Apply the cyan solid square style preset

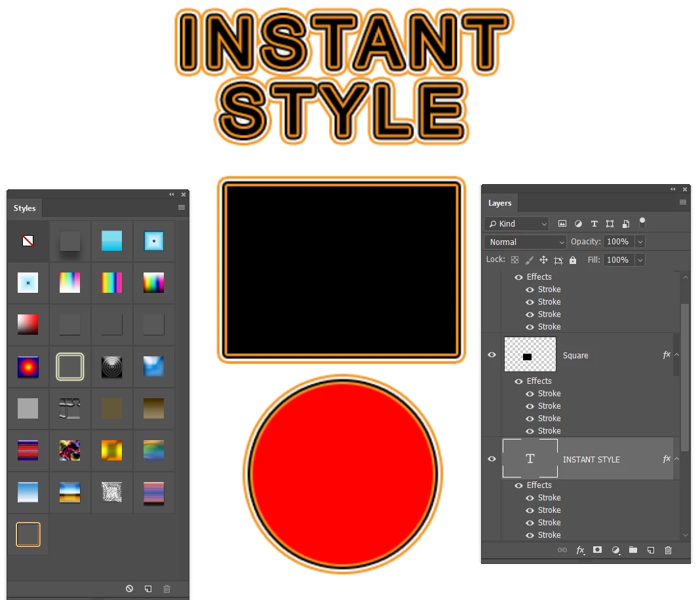111,241
